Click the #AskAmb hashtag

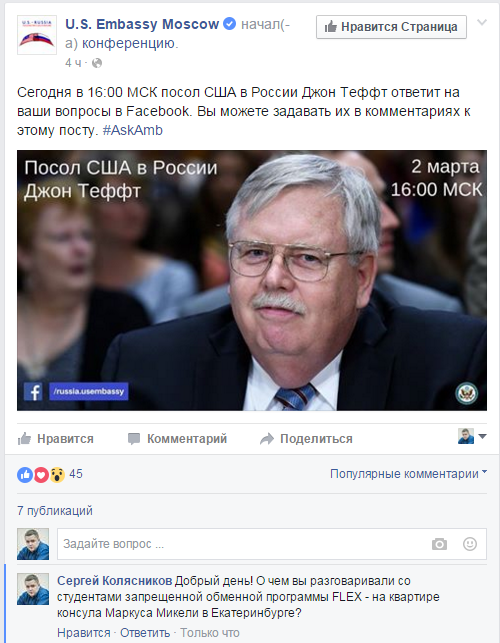click(x=132, y=130)
